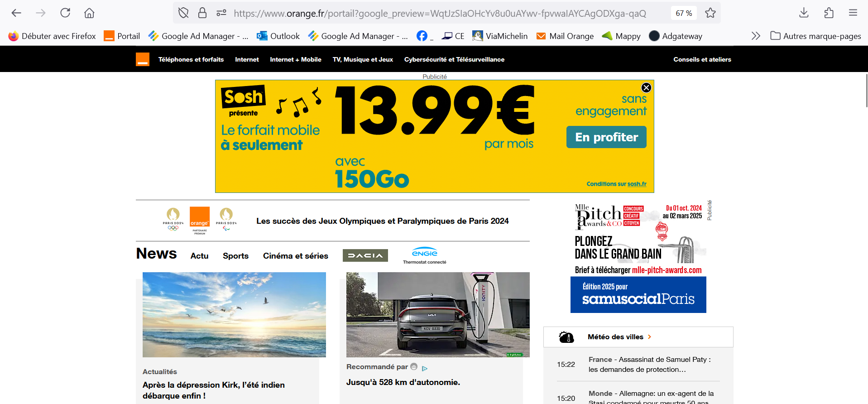The width and height of the screenshot is (868, 404).
Task: Open the Outlook bookmark
Action: 278,36
